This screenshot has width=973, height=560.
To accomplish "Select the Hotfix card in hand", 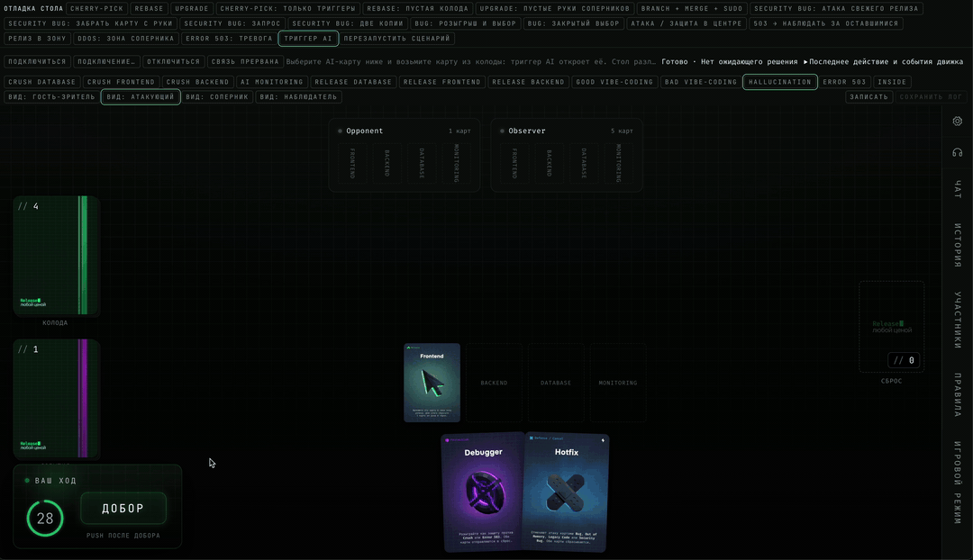I will 566,492.
